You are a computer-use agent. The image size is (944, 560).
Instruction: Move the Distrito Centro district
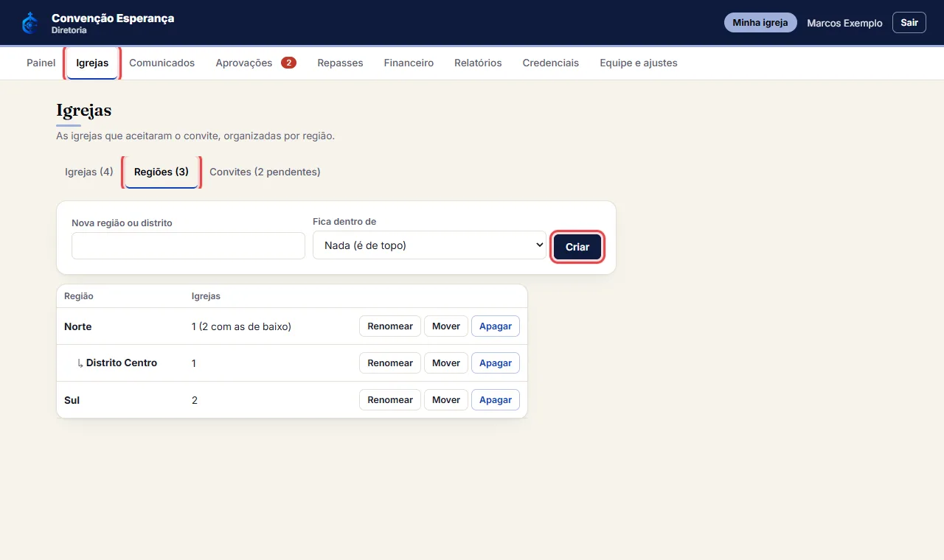coord(446,363)
